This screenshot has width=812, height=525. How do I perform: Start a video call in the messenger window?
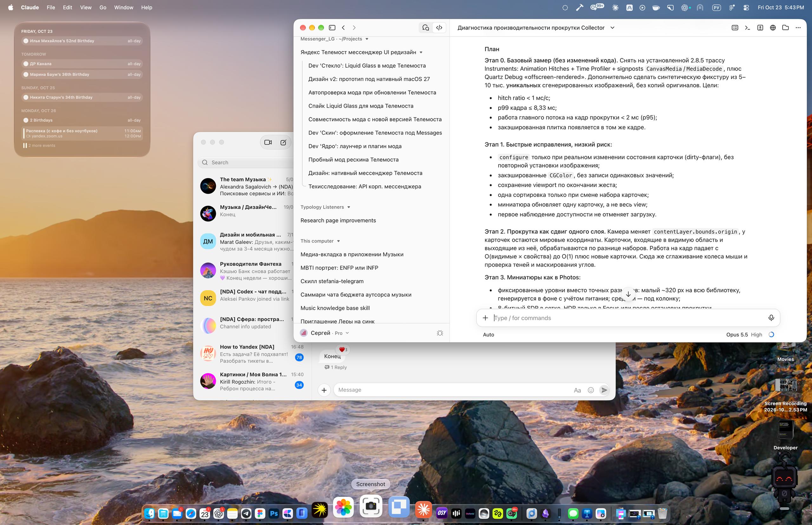coord(268,143)
